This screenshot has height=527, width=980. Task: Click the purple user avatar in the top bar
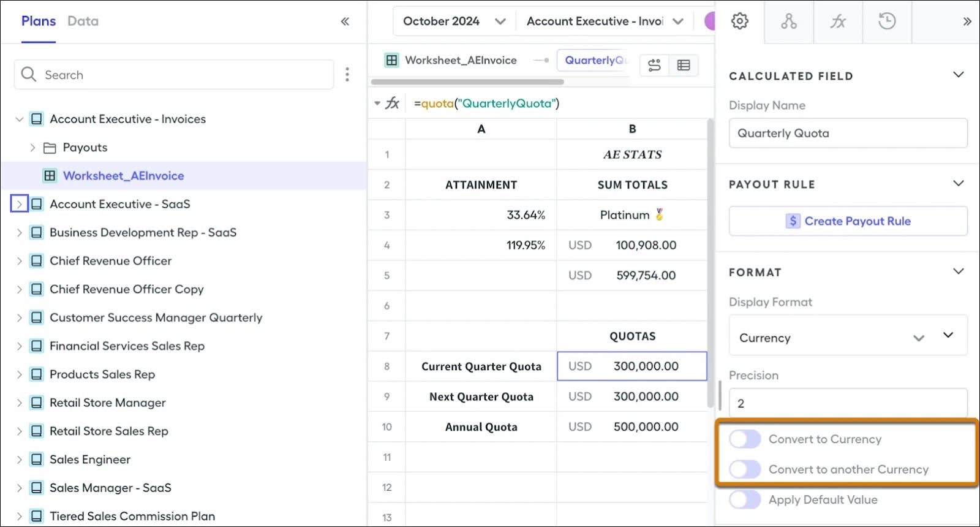709,21
